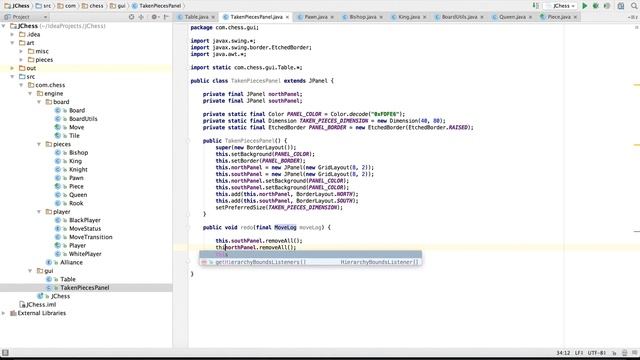640x360 pixels.
Task: Click cursor position 34:12 in status bar
Action: (563, 353)
